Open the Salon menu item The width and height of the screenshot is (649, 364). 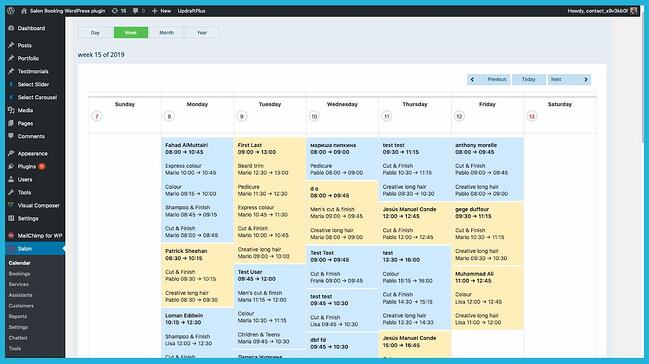pos(35,248)
